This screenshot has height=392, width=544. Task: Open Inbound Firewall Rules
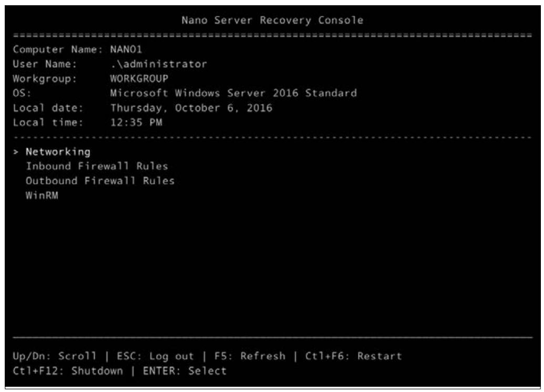[97, 166]
